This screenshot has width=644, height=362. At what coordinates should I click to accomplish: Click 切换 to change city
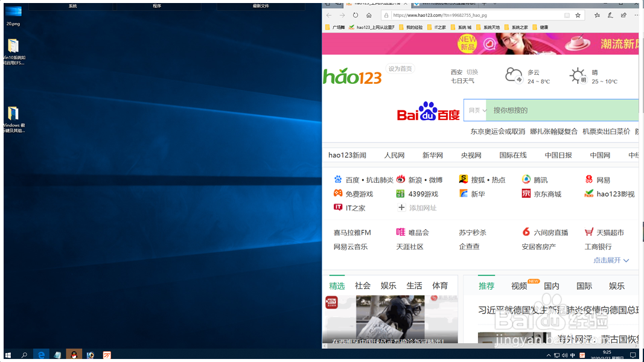[473, 72]
